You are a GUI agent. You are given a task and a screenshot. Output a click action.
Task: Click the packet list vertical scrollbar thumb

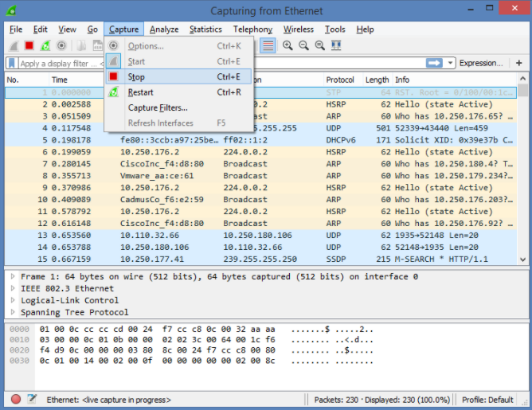(522, 90)
